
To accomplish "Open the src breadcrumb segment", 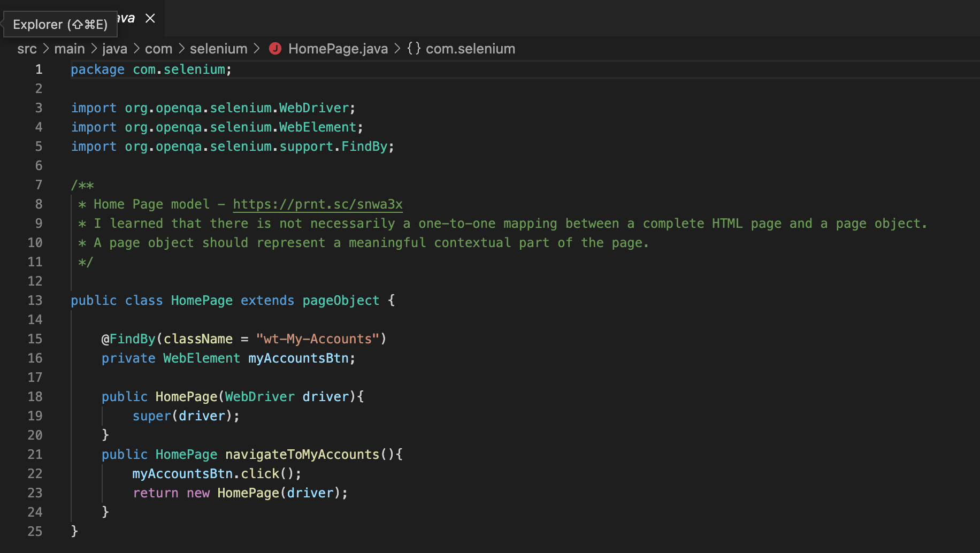I will [x=27, y=49].
